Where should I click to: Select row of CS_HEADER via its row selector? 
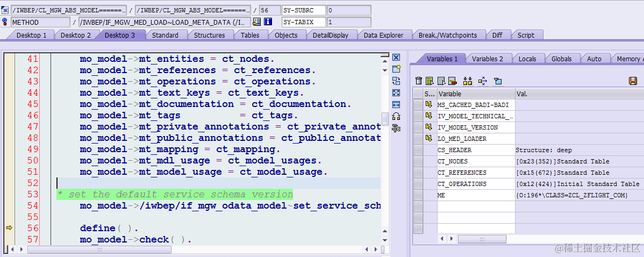pyautogui.click(x=418, y=150)
